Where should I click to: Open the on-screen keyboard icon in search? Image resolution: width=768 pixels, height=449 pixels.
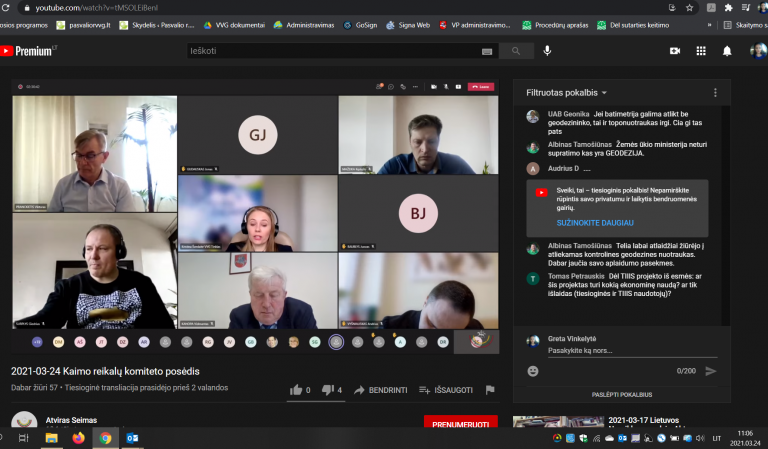tap(487, 51)
